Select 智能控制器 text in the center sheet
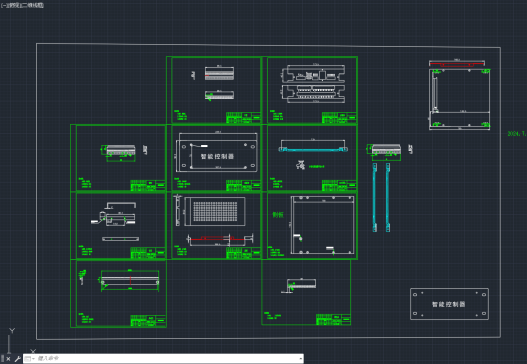Image resolution: width=527 pixels, height=364 pixels. [x=217, y=156]
